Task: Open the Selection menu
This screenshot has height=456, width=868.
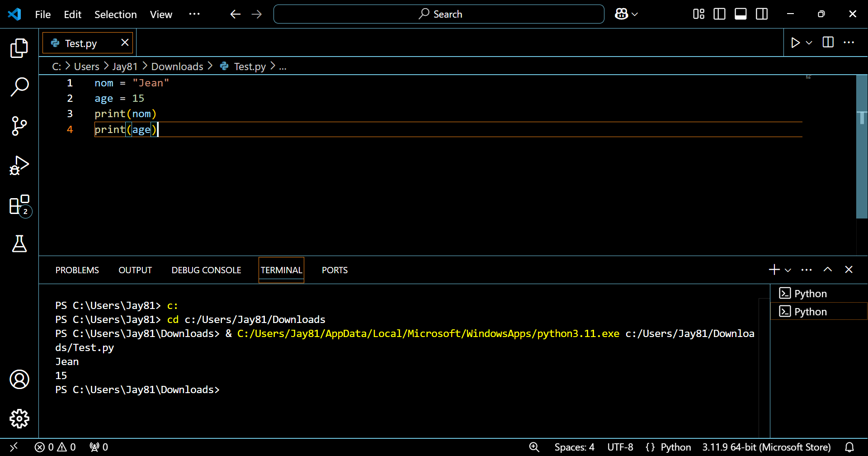Action: coord(115,14)
